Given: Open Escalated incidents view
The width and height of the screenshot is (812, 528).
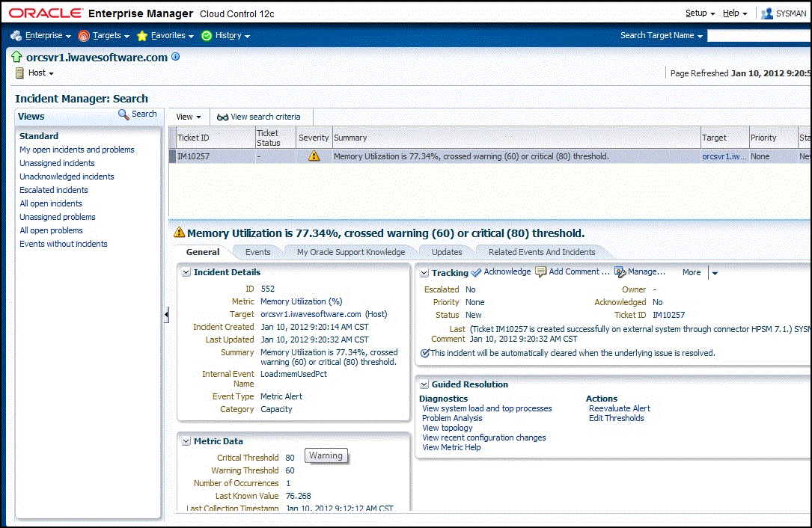Looking at the screenshot, I should [x=54, y=190].
